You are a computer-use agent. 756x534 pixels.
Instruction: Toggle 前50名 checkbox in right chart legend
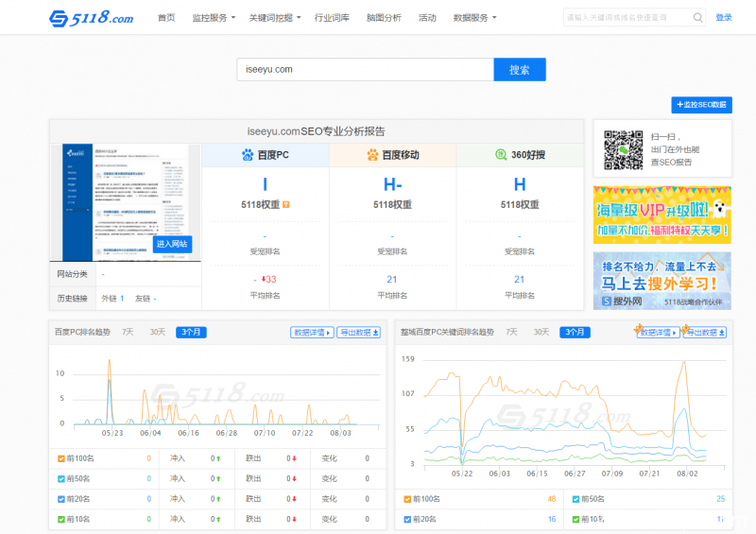click(576, 499)
